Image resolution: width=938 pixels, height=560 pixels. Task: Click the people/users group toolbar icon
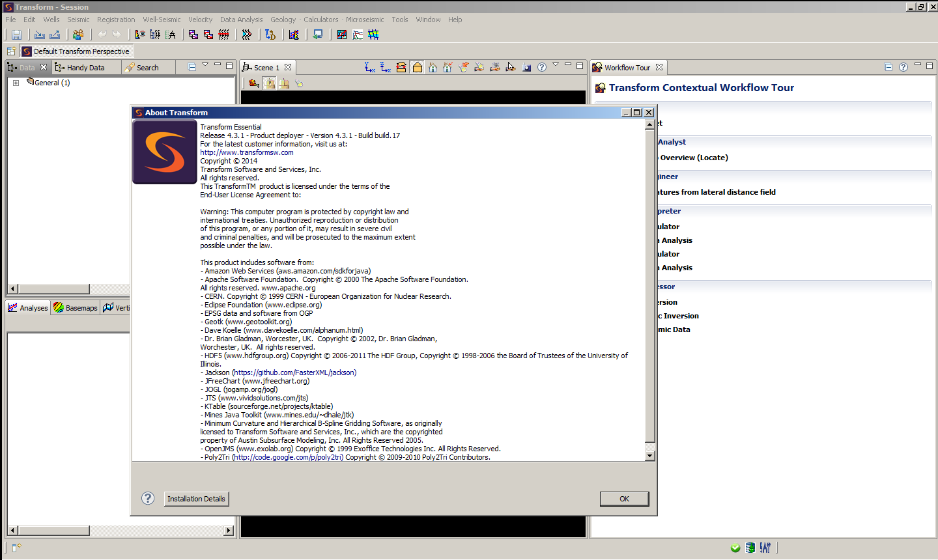coord(78,35)
